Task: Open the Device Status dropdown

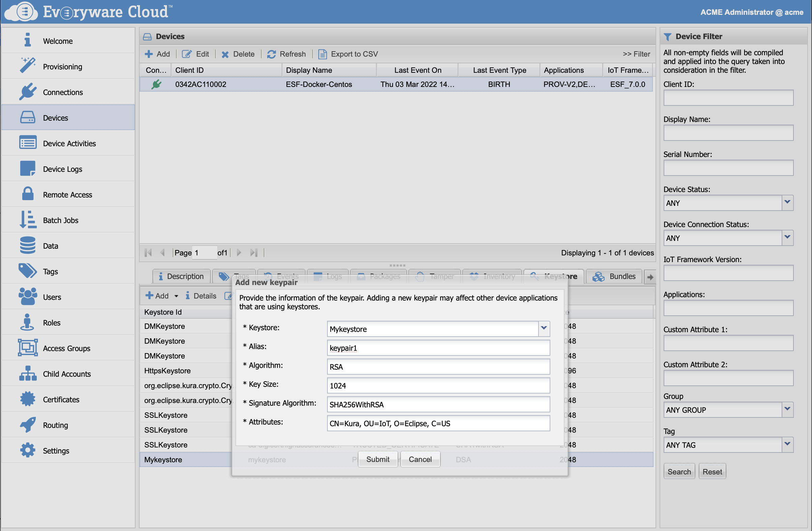Action: coord(787,202)
